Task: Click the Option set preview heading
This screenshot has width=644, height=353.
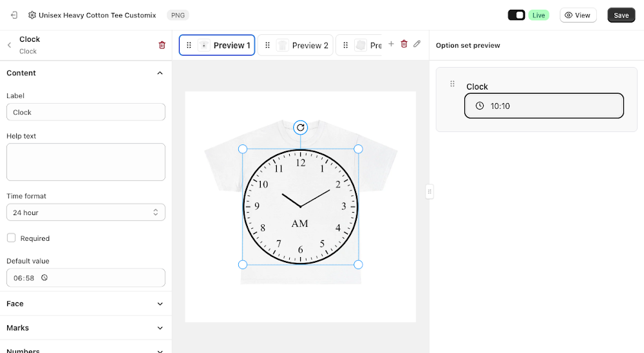Action: point(468,45)
